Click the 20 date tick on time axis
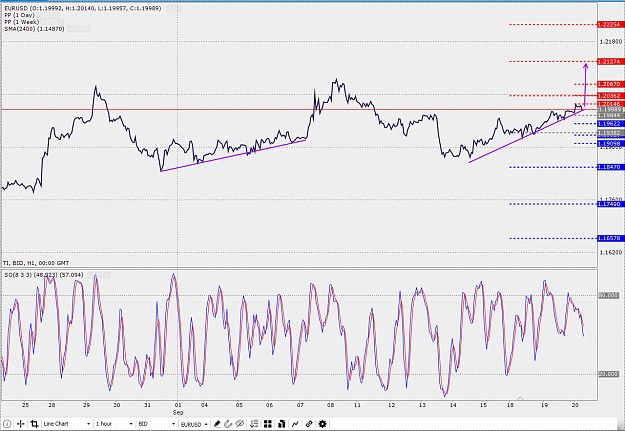 (x=575, y=405)
